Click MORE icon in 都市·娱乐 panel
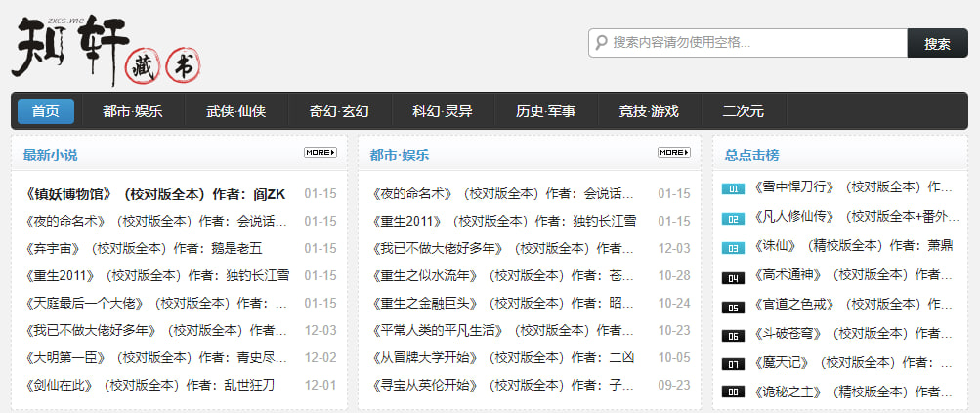The width and height of the screenshot is (980, 413). tap(674, 152)
